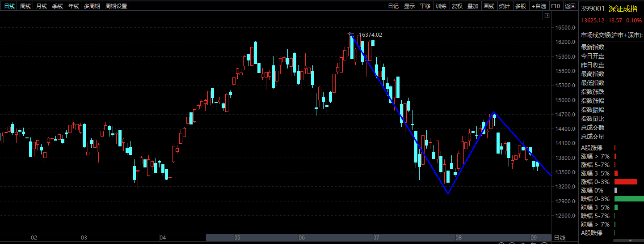Open 统计 statistics tool
Image resolution: width=644 pixels, height=244 pixels.
point(505,6)
